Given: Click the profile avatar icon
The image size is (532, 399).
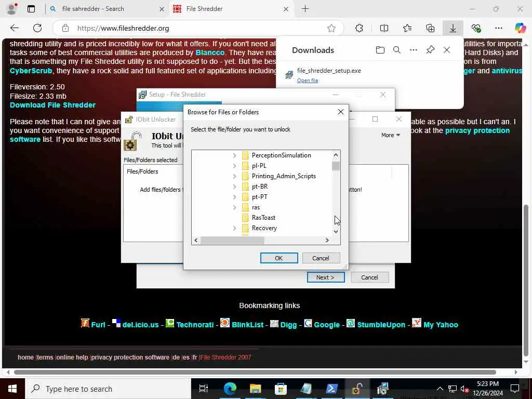Looking at the screenshot, I should [11, 8].
